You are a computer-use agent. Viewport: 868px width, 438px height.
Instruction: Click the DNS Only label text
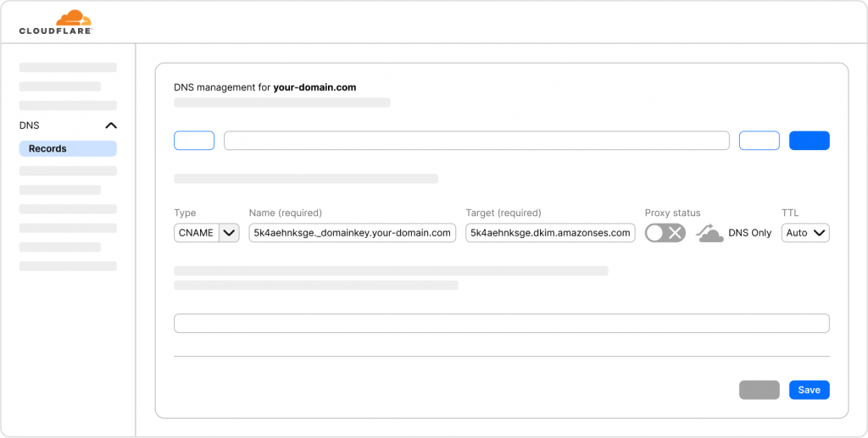pyautogui.click(x=749, y=233)
